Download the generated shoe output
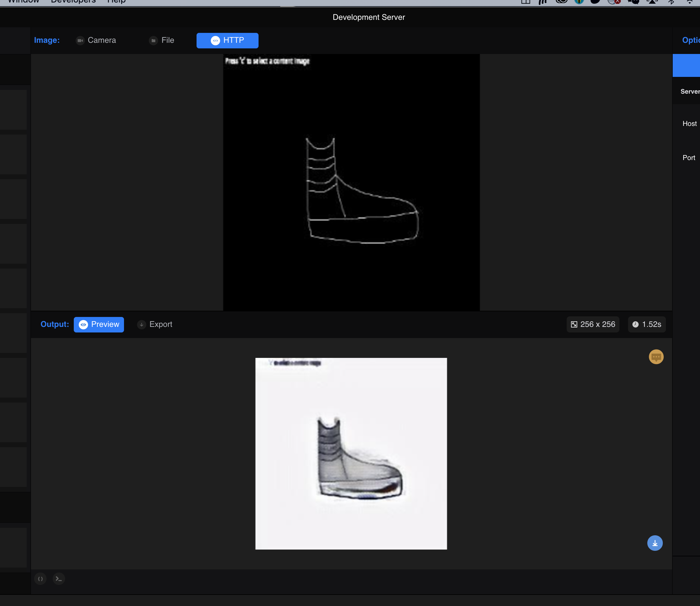Screen dimensions: 700x606 [655, 543]
